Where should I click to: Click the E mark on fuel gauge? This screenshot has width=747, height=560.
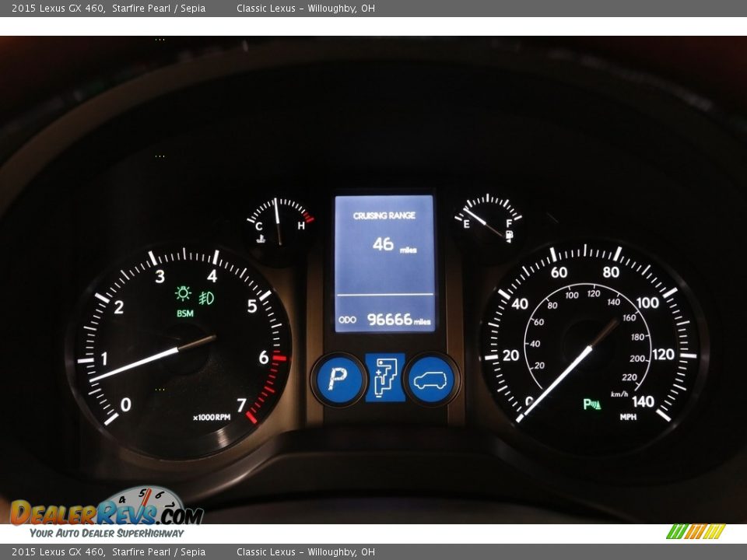pyautogui.click(x=466, y=224)
